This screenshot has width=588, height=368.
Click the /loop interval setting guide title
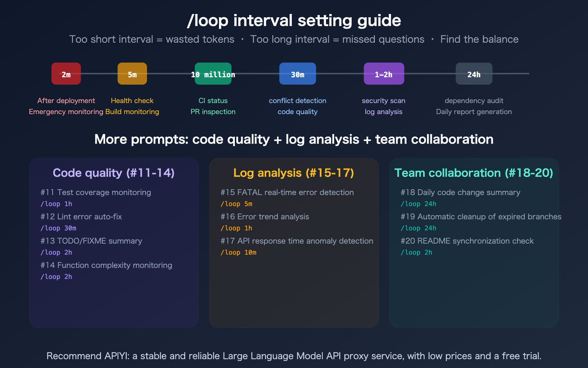pos(294,21)
